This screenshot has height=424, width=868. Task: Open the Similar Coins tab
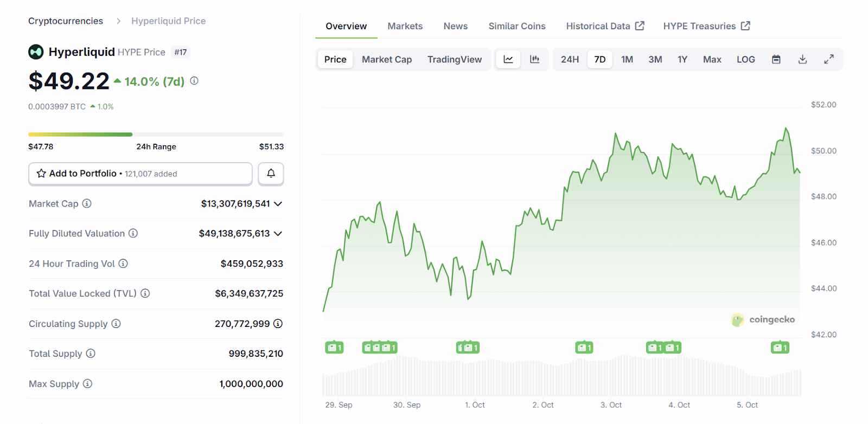(516, 26)
